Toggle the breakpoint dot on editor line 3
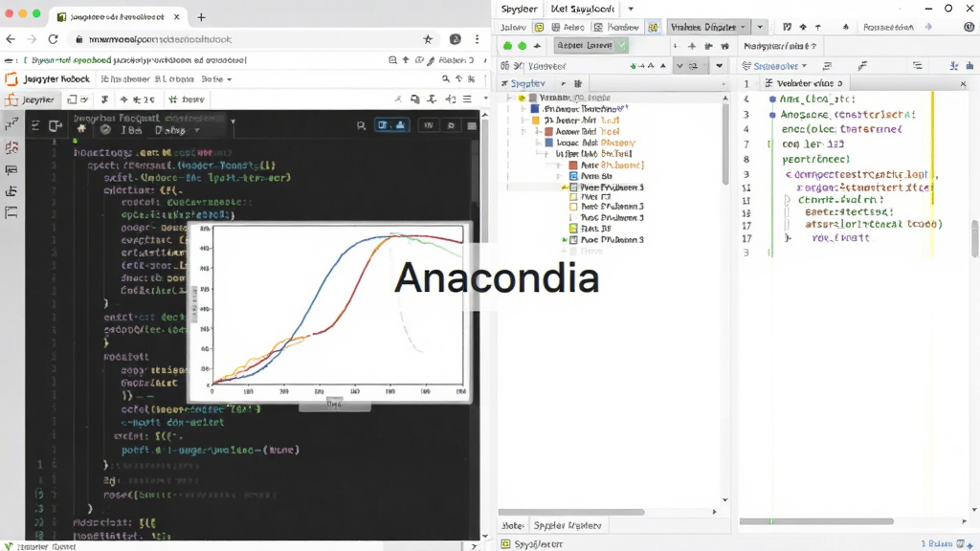 coord(772,115)
